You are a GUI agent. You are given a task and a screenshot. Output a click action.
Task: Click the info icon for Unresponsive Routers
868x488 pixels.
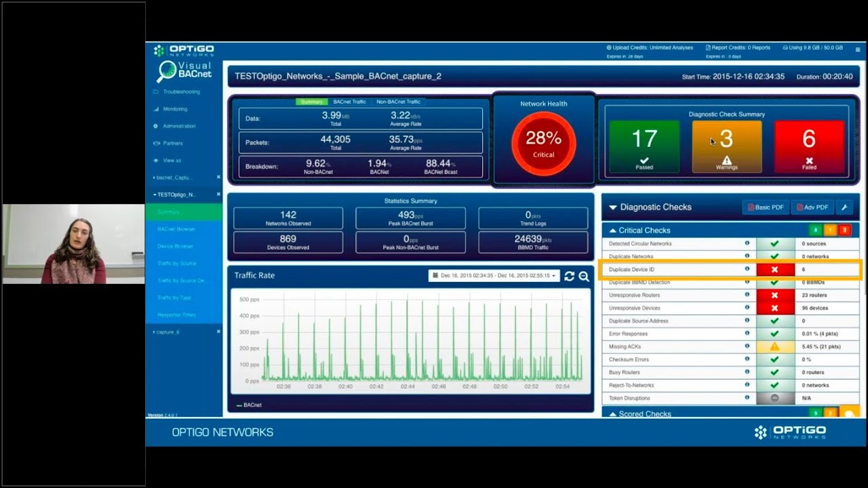pyautogui.click(x=747, y=295)
